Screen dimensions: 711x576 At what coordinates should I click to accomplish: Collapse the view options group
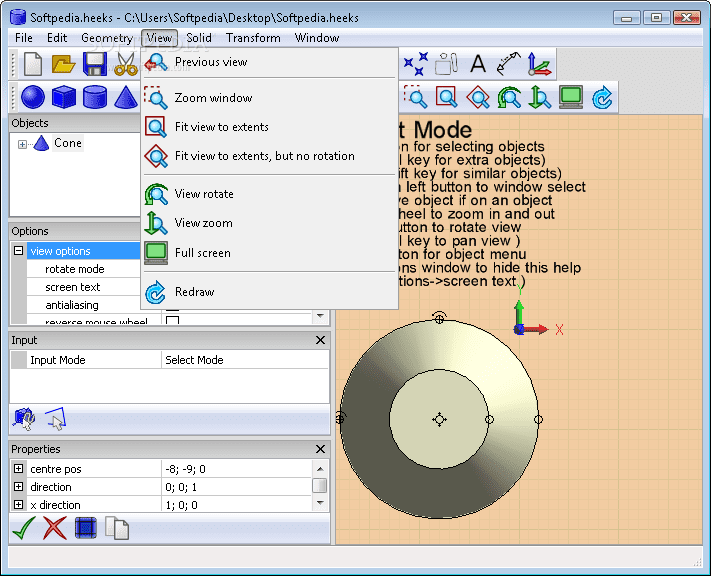coord(18,251)
